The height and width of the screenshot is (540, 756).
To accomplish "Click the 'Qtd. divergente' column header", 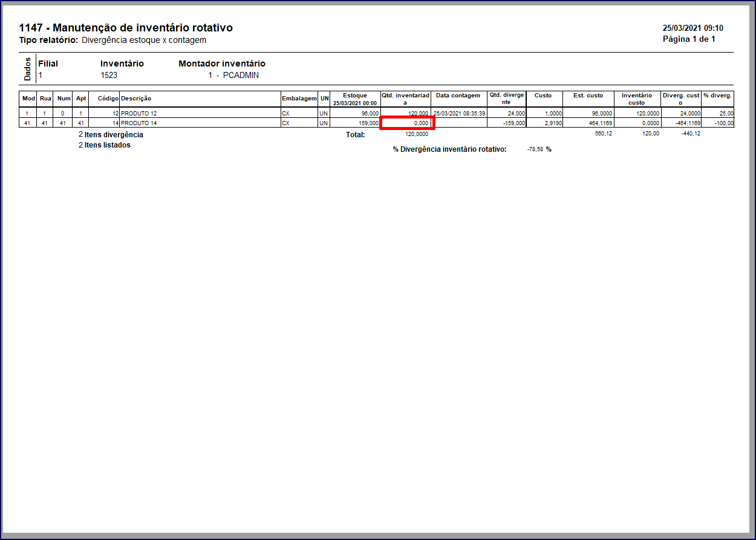I will click(x=507, y=99).
